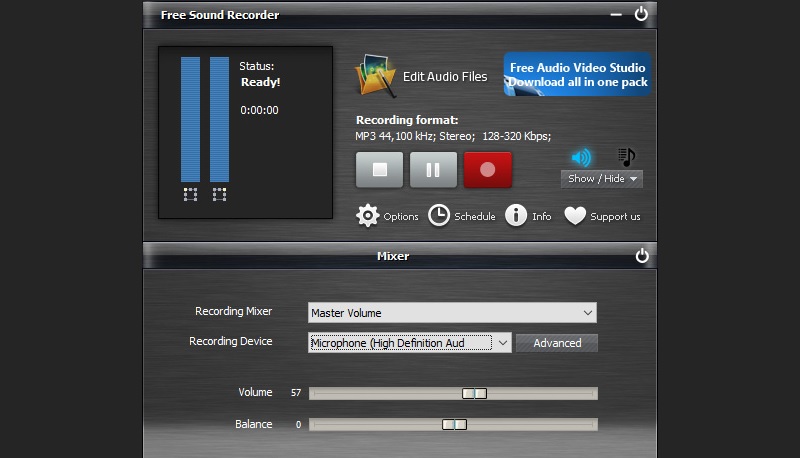Open the Free Audio Video Studio banner

coord(578,74)
